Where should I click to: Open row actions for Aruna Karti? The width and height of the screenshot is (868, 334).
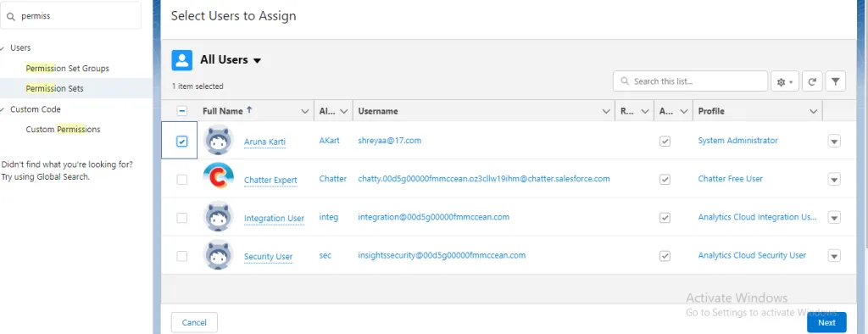pyautogui.click(x=834, y=142)
